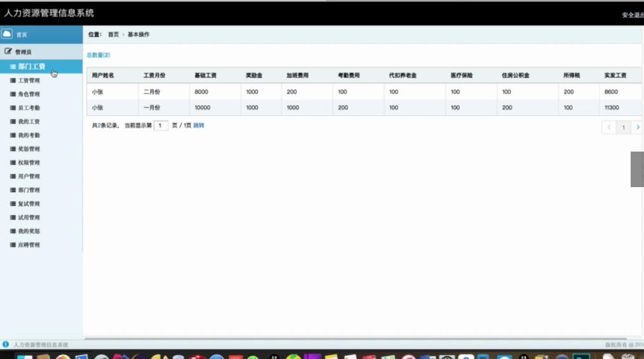Screen dimensions: 644x359
Task: Click the 二月份 month cell
Action: pyautogui.click(x=152, y=92)
